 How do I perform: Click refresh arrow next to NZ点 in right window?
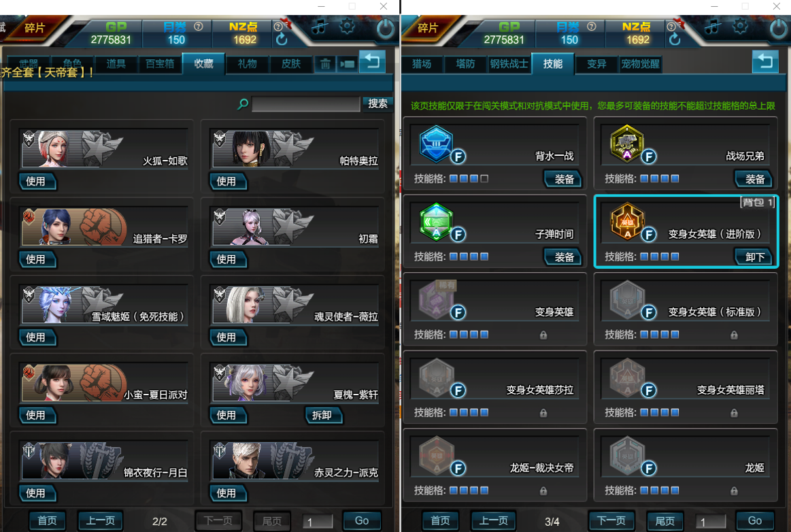[x=675, y=39]
